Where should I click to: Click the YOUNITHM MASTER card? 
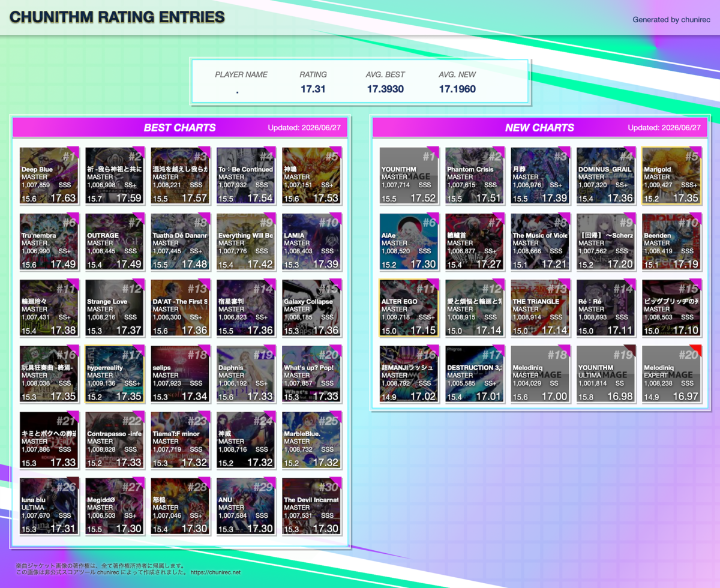[409, 176]
